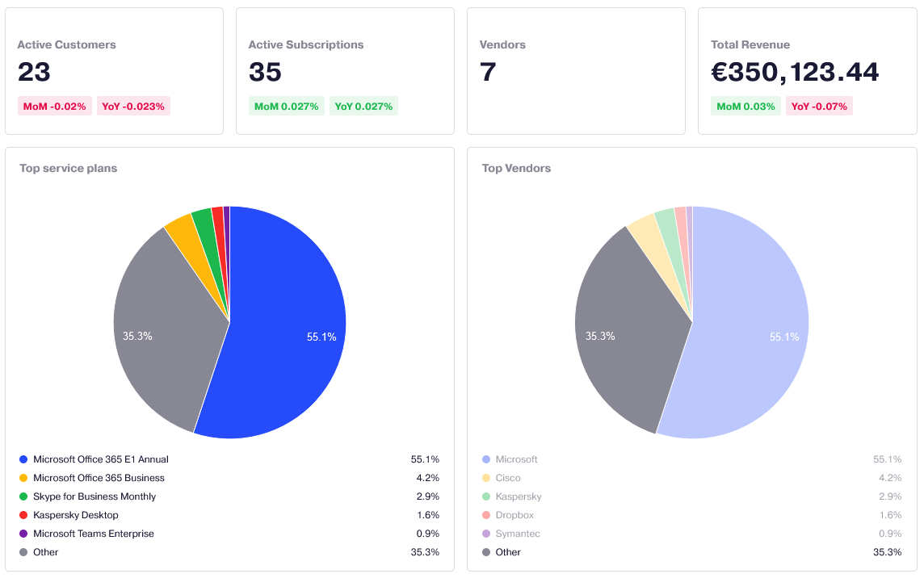The image size is (924, 578).
Task: Click the Cisco legend dot in Top Vendors
Action: [x=485, y=477]
